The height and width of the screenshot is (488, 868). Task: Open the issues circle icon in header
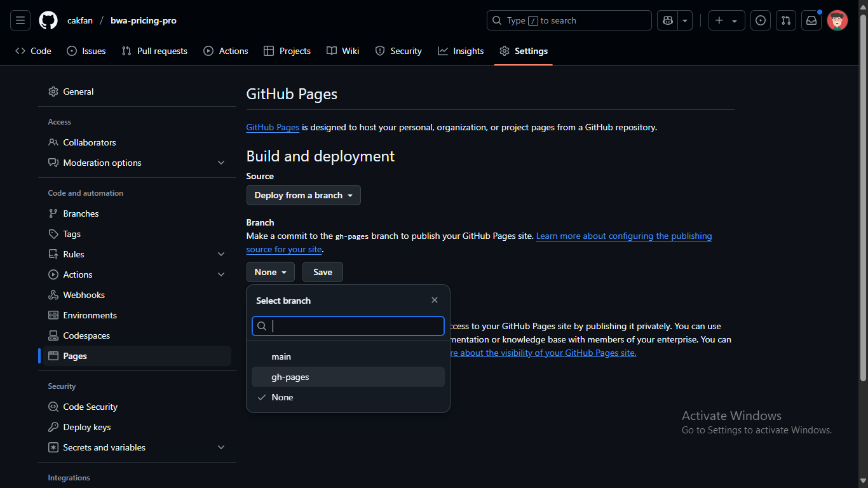tap(761, 20)
